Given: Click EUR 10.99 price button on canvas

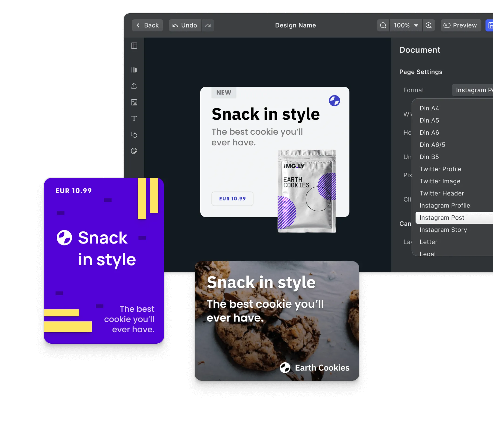Looking at the screenshot, I should 232,199.
